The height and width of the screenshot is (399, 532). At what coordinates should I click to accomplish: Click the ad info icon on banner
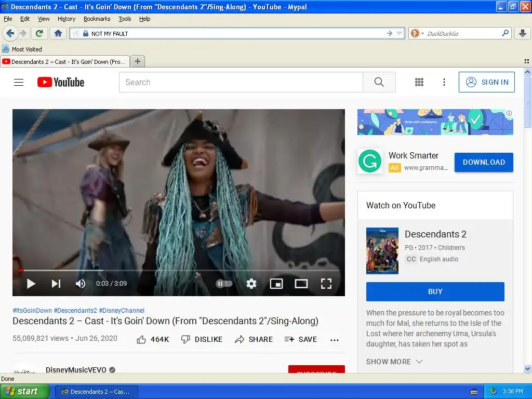click(x=509, y=113)
